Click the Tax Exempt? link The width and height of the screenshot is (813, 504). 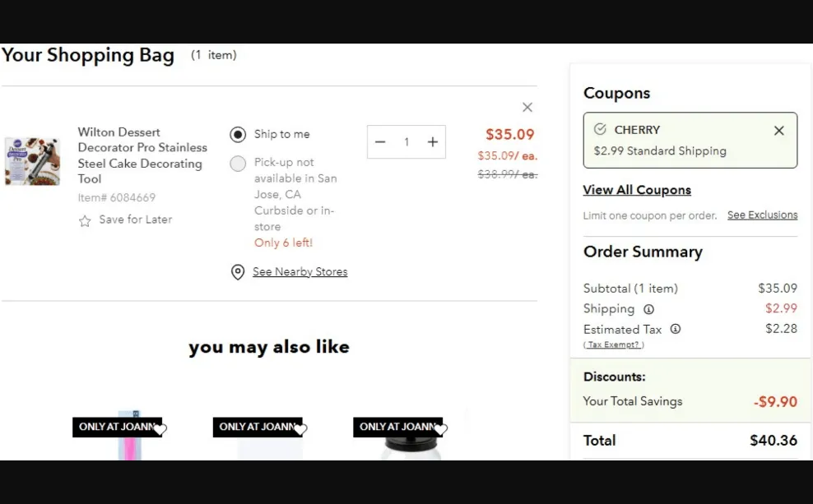614,345
